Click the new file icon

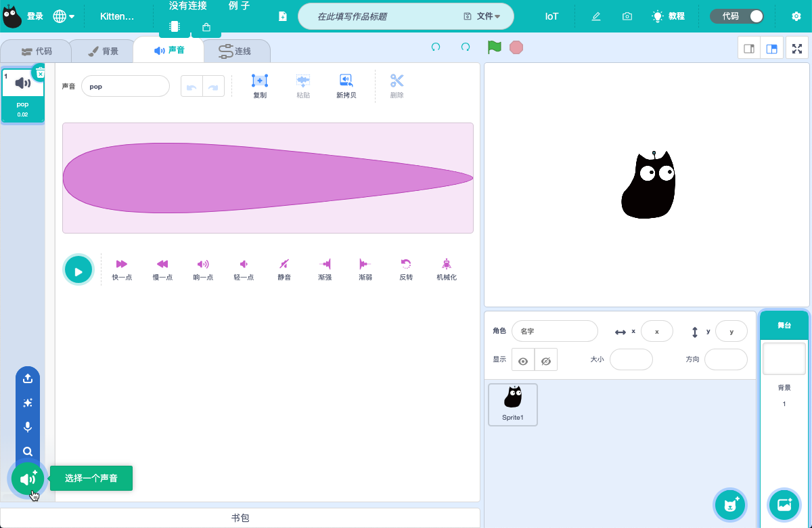[283, 16]
